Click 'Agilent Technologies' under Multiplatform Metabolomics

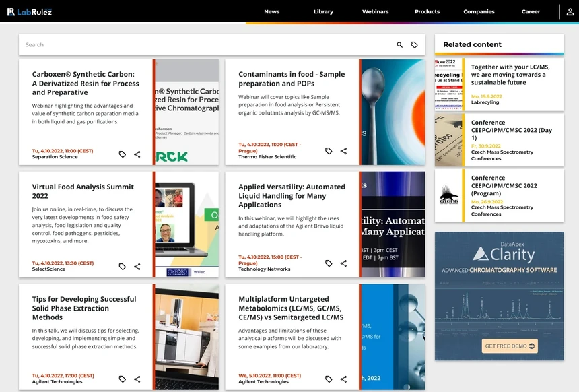[264, 382]
